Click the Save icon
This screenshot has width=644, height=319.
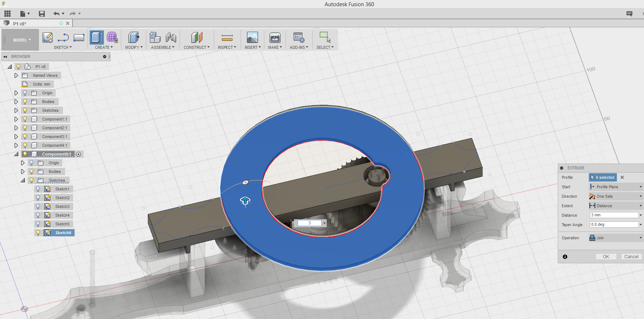pyautogui.click(x=42, y=14)
